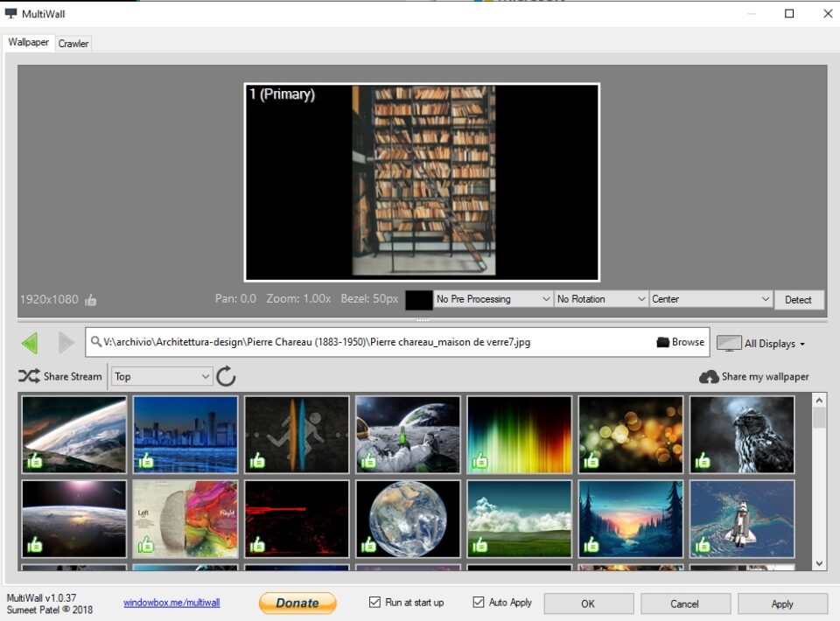Click the gray next wallpaper arrow

(66, 343)
